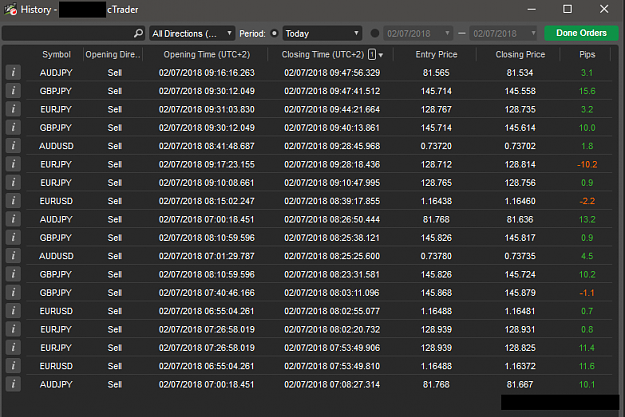Click entry price 1.16438
Screen dimensions: 625x417
[x=436, y=201]
